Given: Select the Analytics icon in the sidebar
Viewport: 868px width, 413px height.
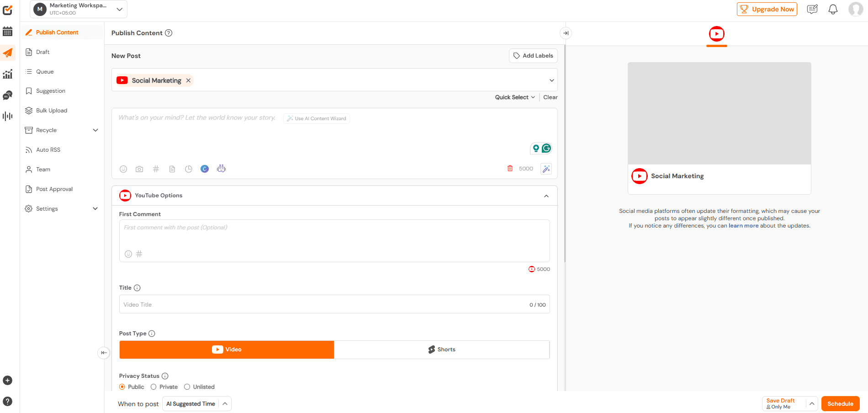Looking at the screenshot, I should pos(8,74).
